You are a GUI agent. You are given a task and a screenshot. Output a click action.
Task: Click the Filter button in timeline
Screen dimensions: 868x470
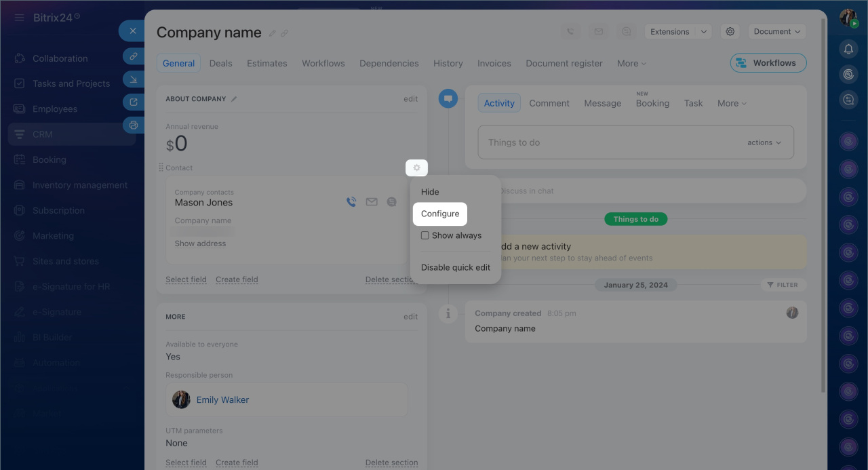pyautogui.click(x=783, y=285)
